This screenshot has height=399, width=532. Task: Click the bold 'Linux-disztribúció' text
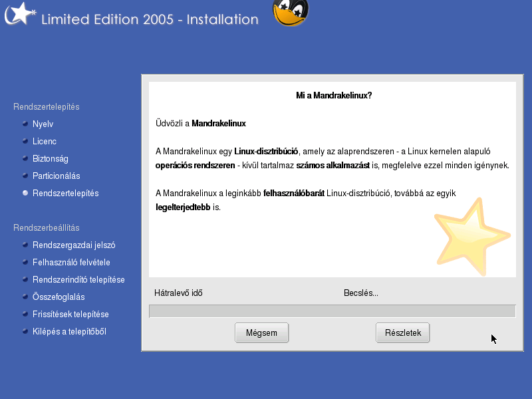266,152
